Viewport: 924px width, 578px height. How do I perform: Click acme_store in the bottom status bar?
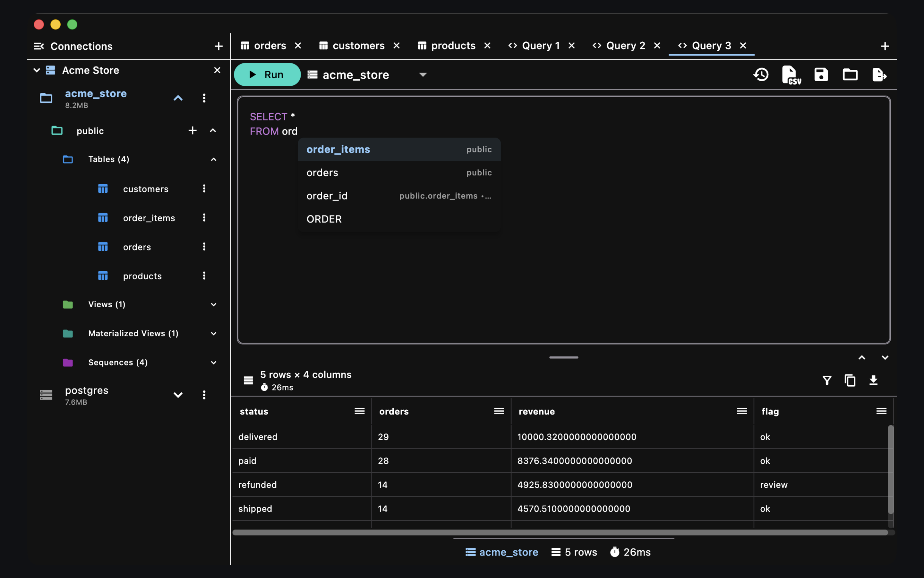point(502,552)
